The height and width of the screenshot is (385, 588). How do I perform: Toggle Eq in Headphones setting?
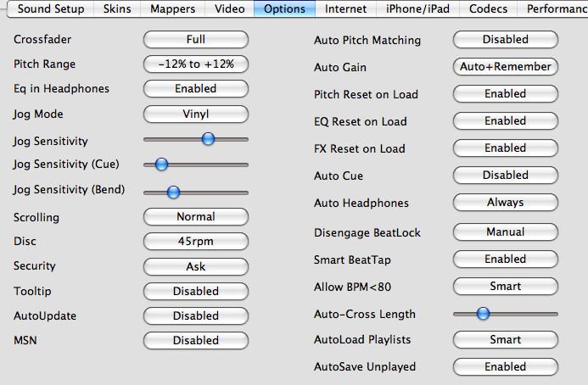click(196, 88)
